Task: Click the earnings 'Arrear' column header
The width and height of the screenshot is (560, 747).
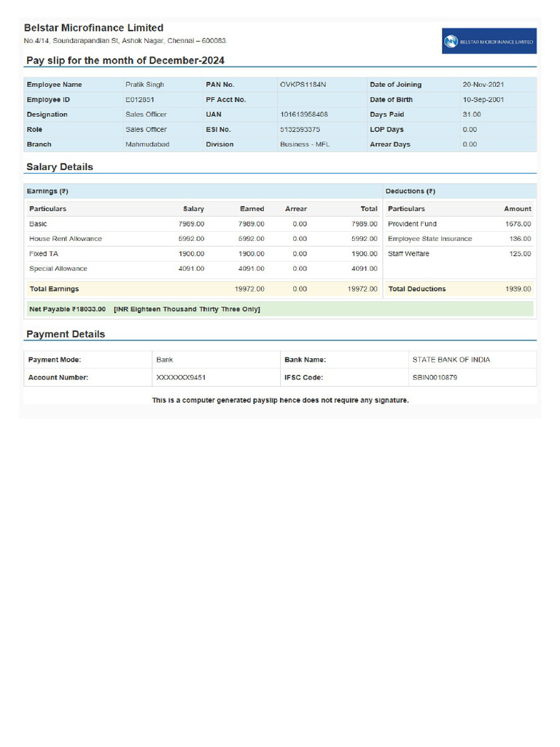Action: coord(296,209)
